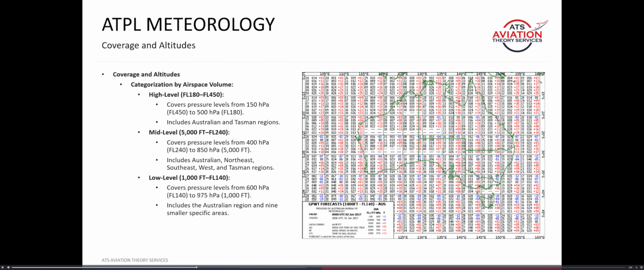
Task: Click the Mid-Level (5,000 FT–FL240) heading
Action: coord(189,132)
